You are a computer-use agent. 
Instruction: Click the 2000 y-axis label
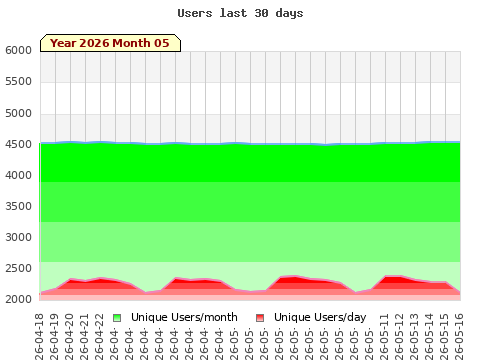(x=18, y=299)
